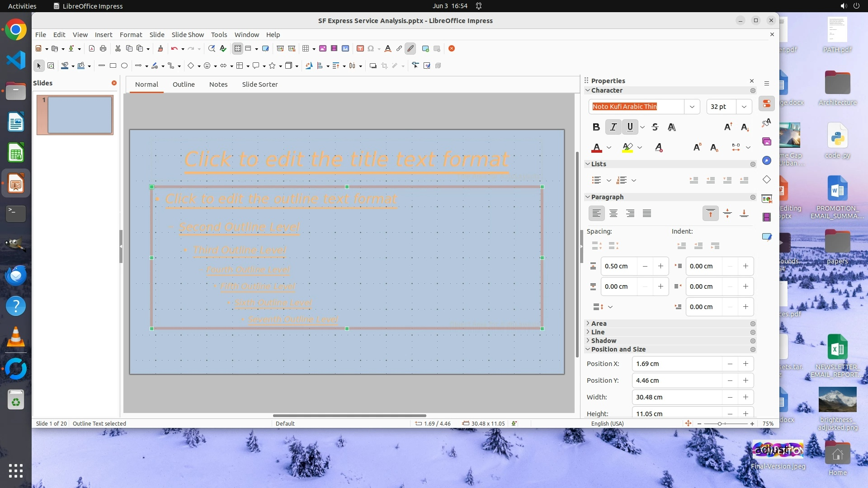Open the font size dropdown
The width and height of the screenshot is (868, 488).
(x=744, y=107)
